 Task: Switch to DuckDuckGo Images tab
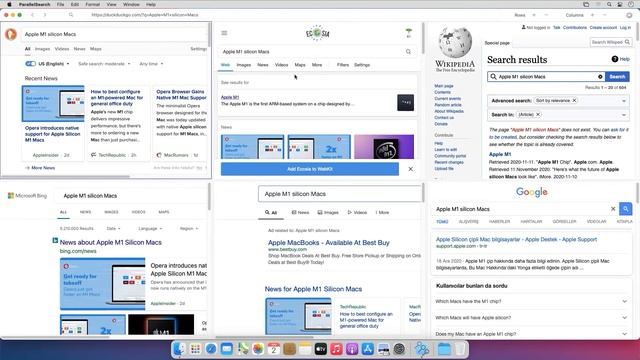click(42, 49)
